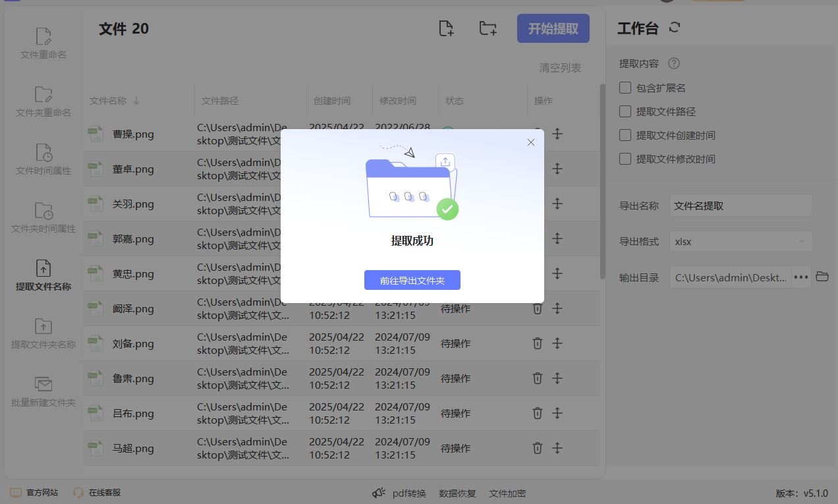Click the 前往导出文件夹 button

pyautogui.click(x=412, y=280)
